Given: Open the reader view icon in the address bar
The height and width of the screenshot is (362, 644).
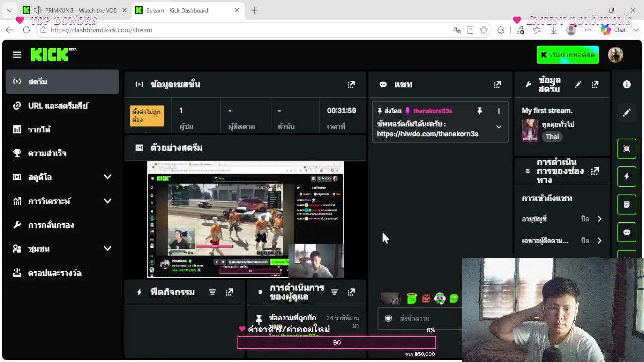Looking at the screenshot, I should click(470, 30).
